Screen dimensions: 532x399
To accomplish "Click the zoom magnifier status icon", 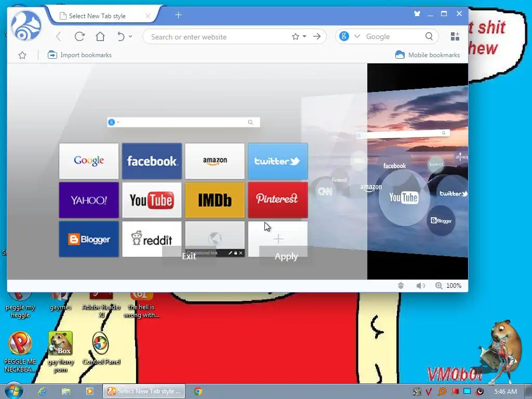I will (438, 286).
